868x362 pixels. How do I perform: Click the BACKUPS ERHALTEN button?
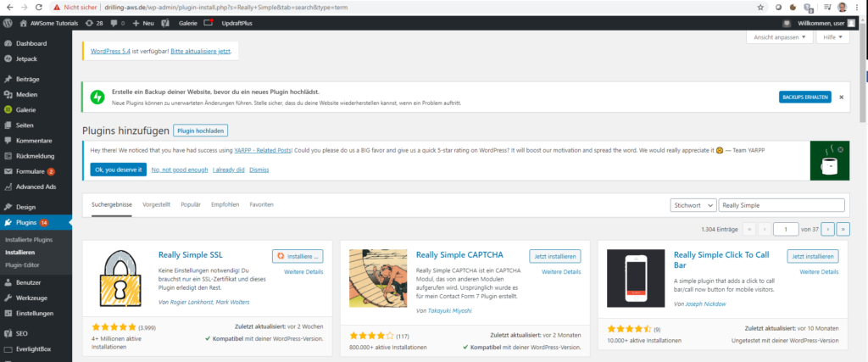[805, 97]
